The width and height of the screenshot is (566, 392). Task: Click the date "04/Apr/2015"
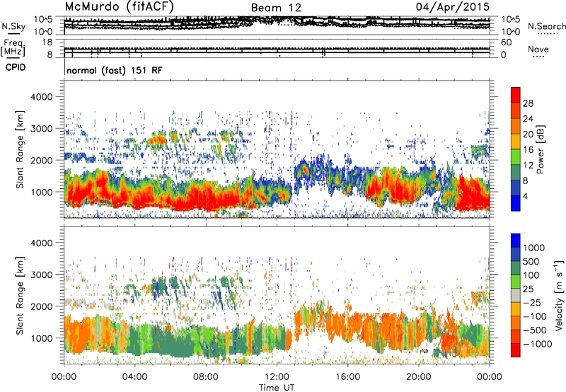pos(453,6)
